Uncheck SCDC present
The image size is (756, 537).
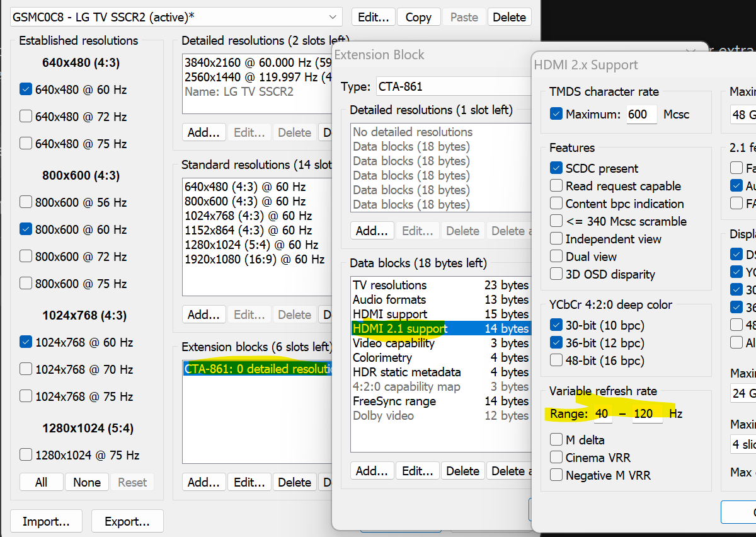556,168
